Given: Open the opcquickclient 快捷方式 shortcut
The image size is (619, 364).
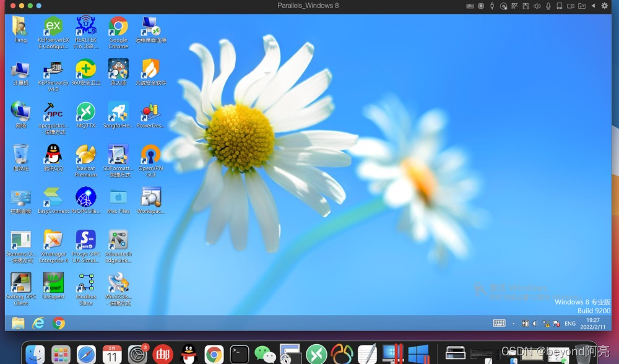Looking at the screenshot, I should pos(53,118).
